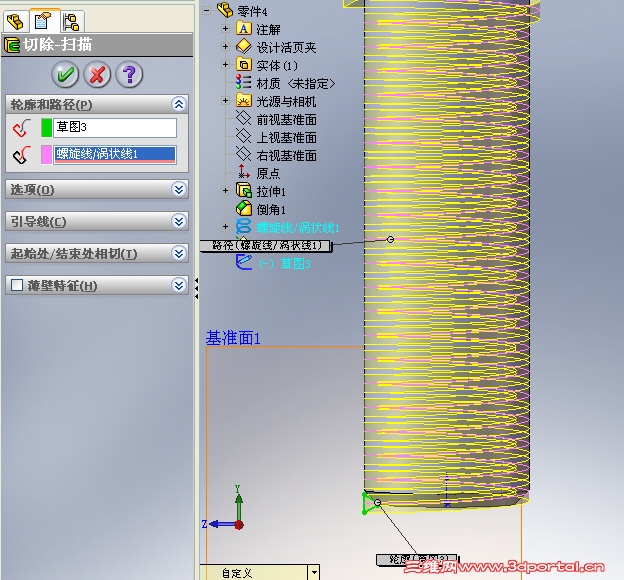Select the path field 螺旋线/涡状线1
Image resolution: width=624 pixels, height=580 pixels.
pyautogui.click(x=115, y=154)
